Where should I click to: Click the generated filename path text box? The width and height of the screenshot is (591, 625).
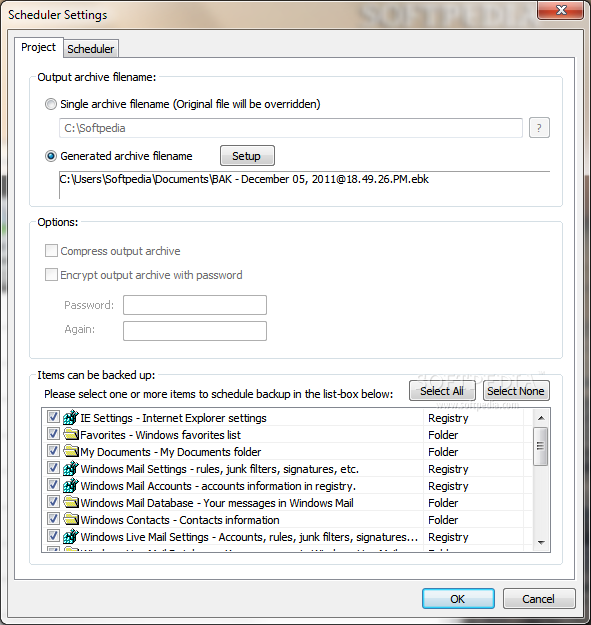click(x=304, y=185)
